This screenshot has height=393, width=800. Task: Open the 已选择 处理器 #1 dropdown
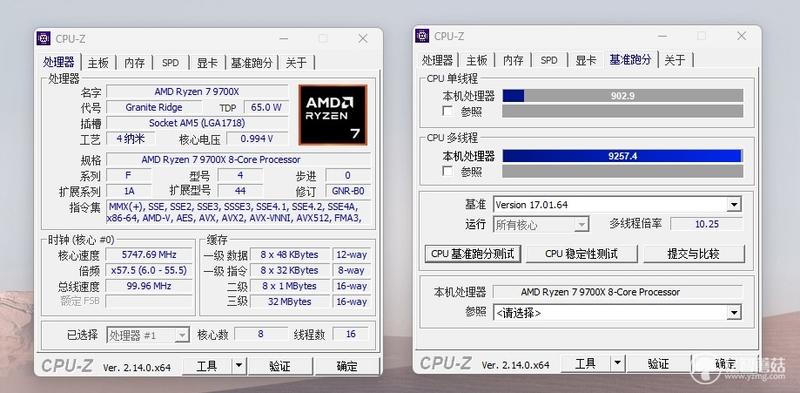pos(182,335)
